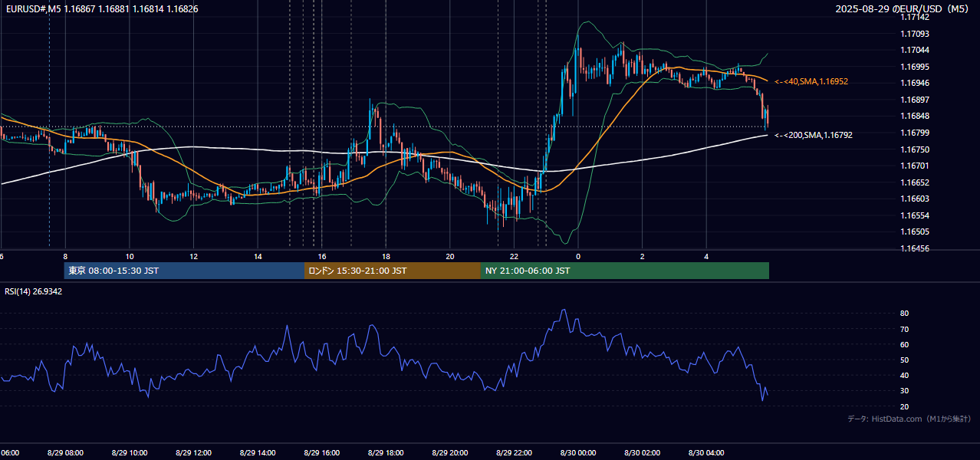Click price level 1.16799 on the axis

tap(914, 133)
